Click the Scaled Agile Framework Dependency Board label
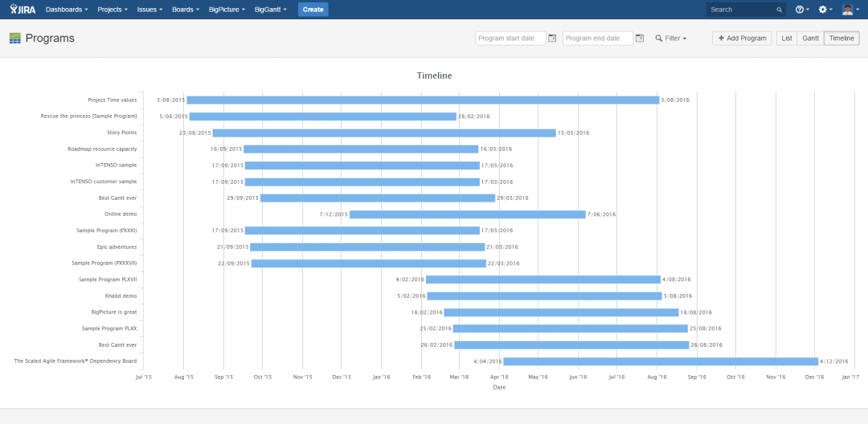Viewport: 868px width, 424px height. click(76, 361)
